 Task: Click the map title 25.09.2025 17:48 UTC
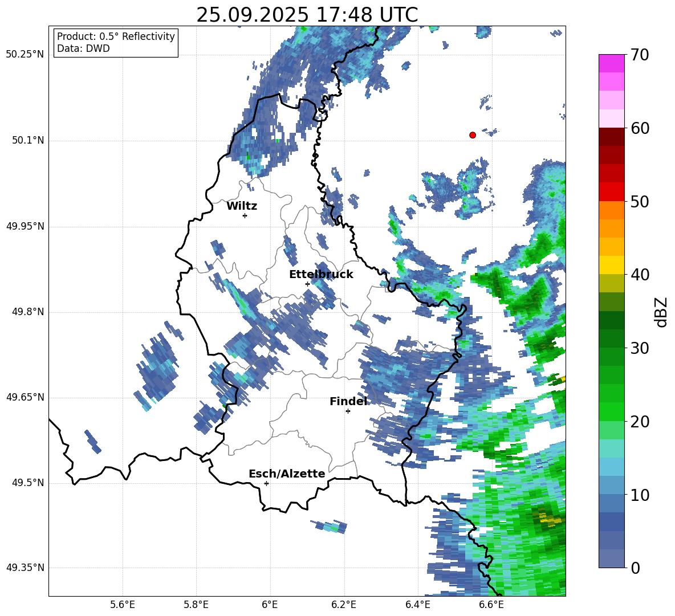tap(307, 15)
